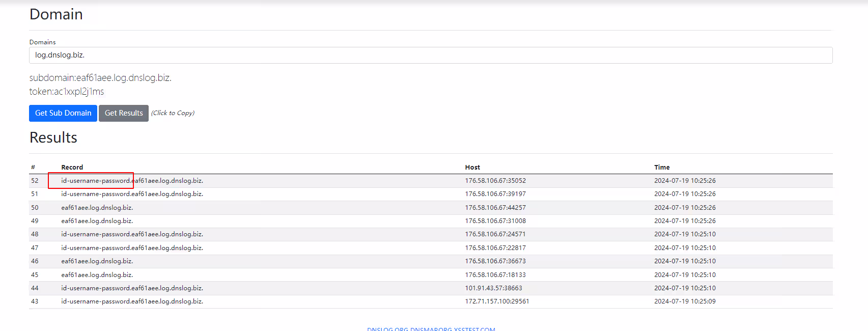Image resolution: width=868 pixels, height=331 pixels.
Task: Click host 172.71.157.100:29561 in row 43
Action: click(x=497, y=301)
